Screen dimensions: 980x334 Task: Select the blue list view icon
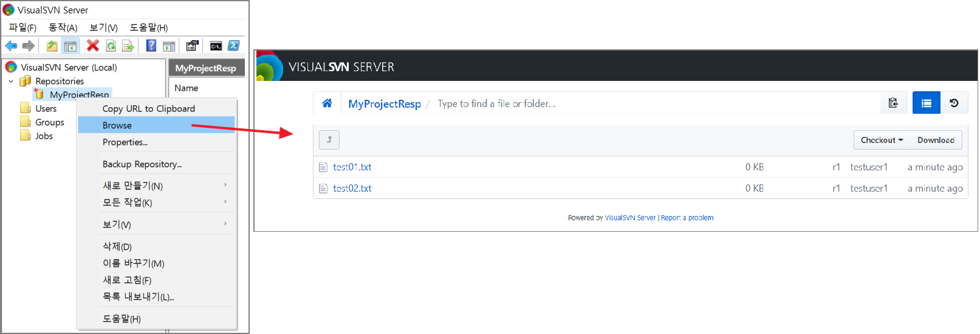(x=927, y=103)
